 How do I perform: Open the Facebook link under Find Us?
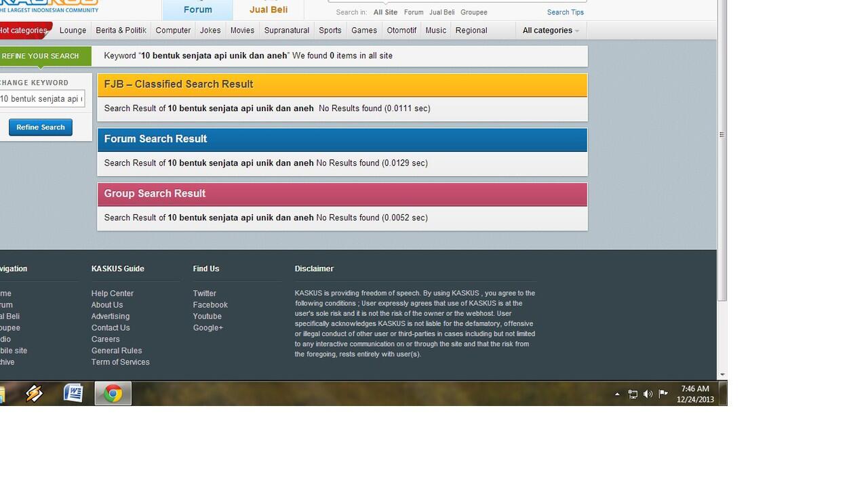click(210, 305)
